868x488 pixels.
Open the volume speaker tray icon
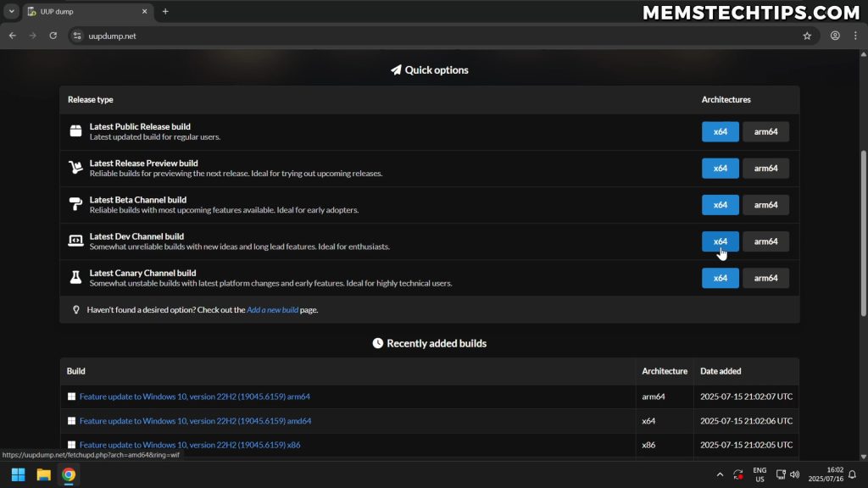pyautogui.click(x=795, y=474)
